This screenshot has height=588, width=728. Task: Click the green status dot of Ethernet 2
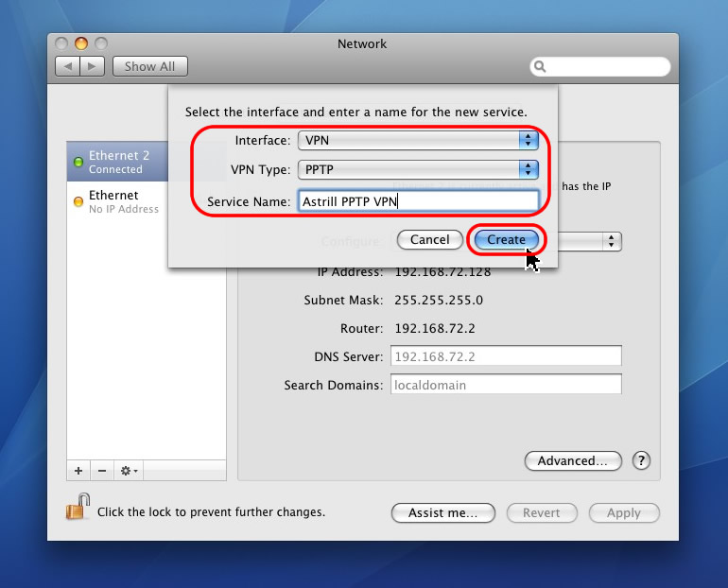pos(78,162)
